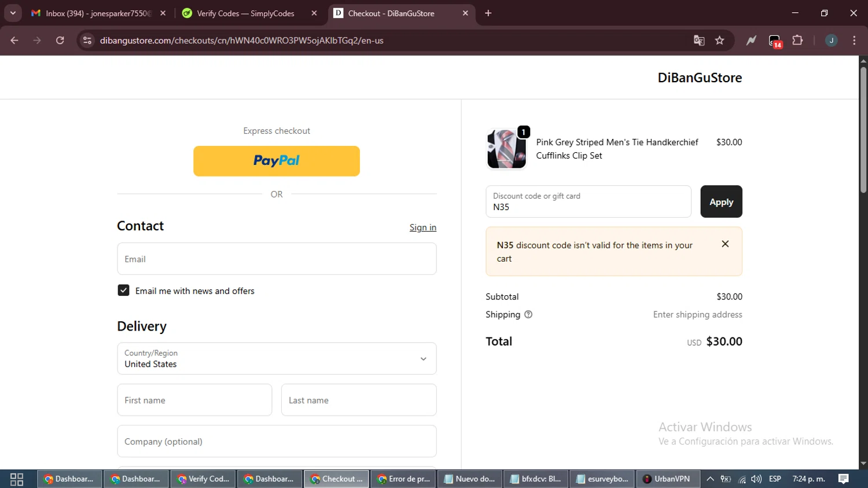Viewport: 868px width, 488px height.
Task: Click the translate page icon
Action: 699,41
